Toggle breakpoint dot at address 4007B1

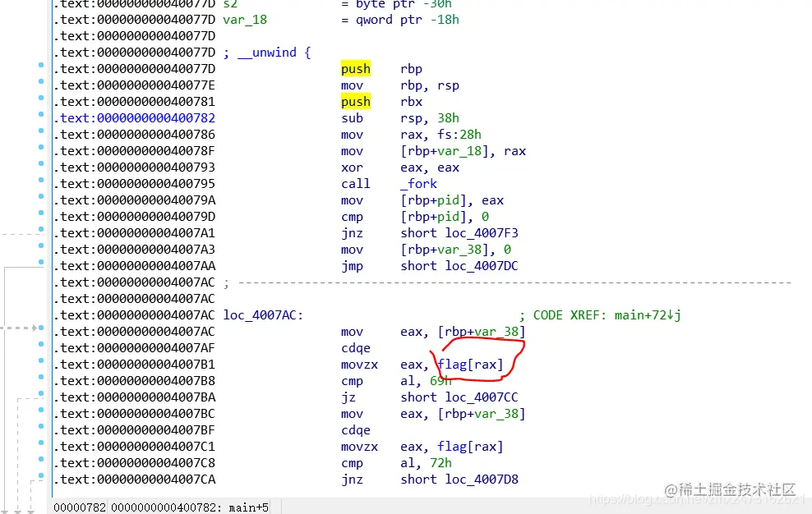(41, 360)
